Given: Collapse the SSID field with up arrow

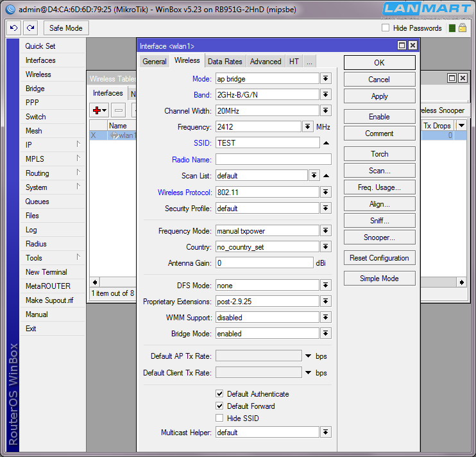Looking at the screenshot, I should point(326,143).
